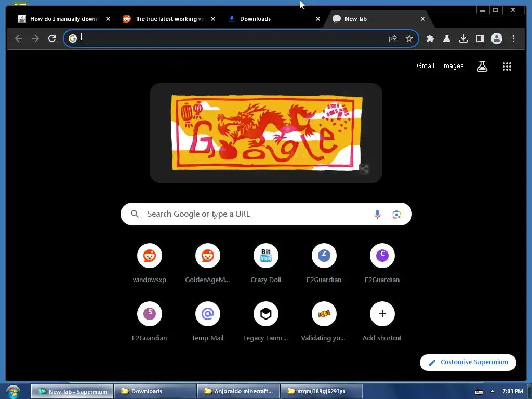Screen dimensions: 532x399
Task: Open the Windows Start button
Action: tap(13, 392)
